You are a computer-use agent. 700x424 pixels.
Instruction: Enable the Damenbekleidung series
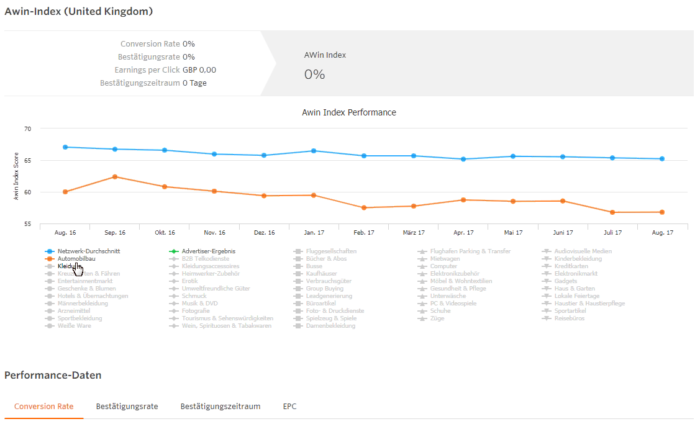(x=325, y=326)
